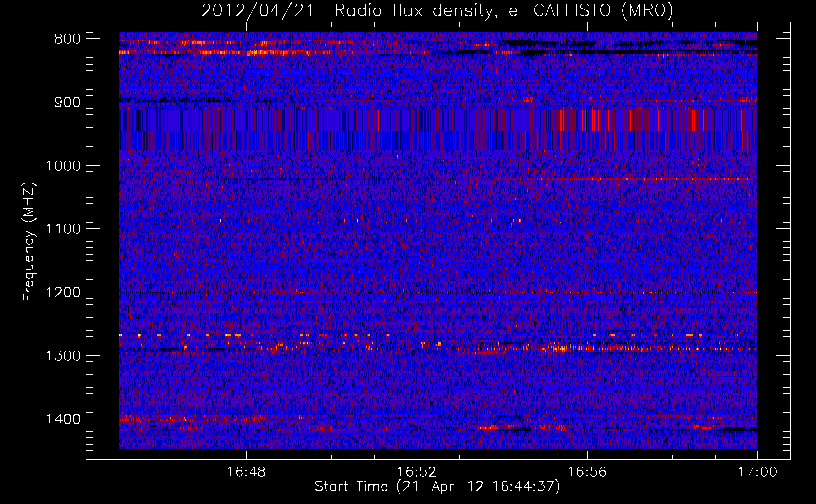Select the date "2012/04/21" in the title
816x504 pixels.
click(x=258, y=11)
